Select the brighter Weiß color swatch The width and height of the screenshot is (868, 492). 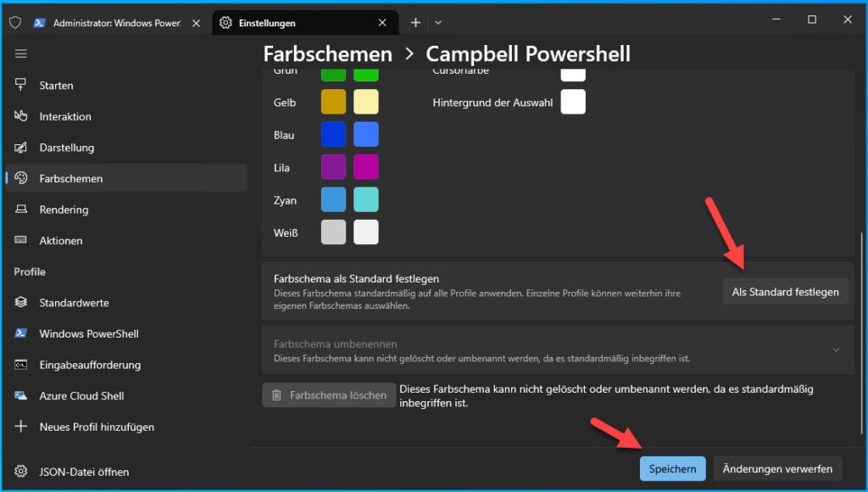pyautogui.click(x=366, y=232)
